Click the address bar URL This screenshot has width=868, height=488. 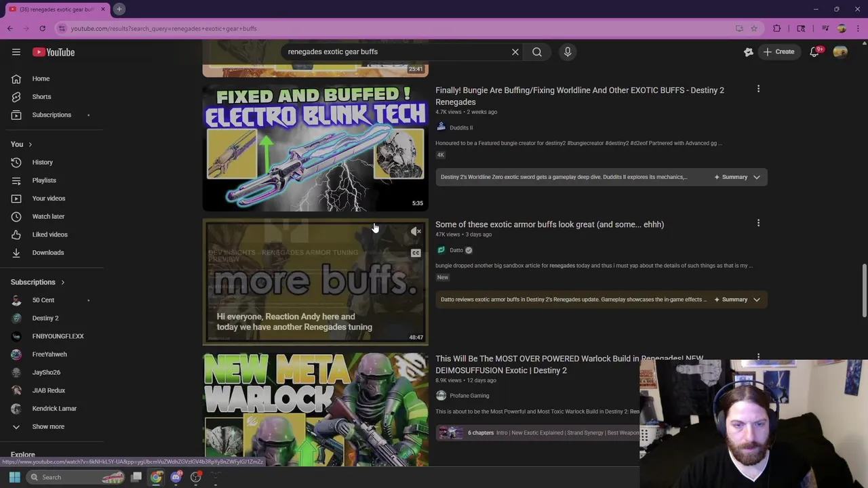(x=163, y=28)
